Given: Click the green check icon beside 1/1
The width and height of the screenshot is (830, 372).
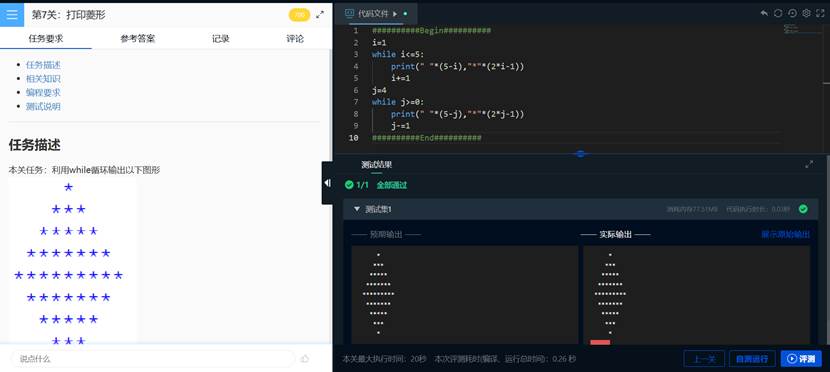Looking at the screenshot, I should [349, 185].
